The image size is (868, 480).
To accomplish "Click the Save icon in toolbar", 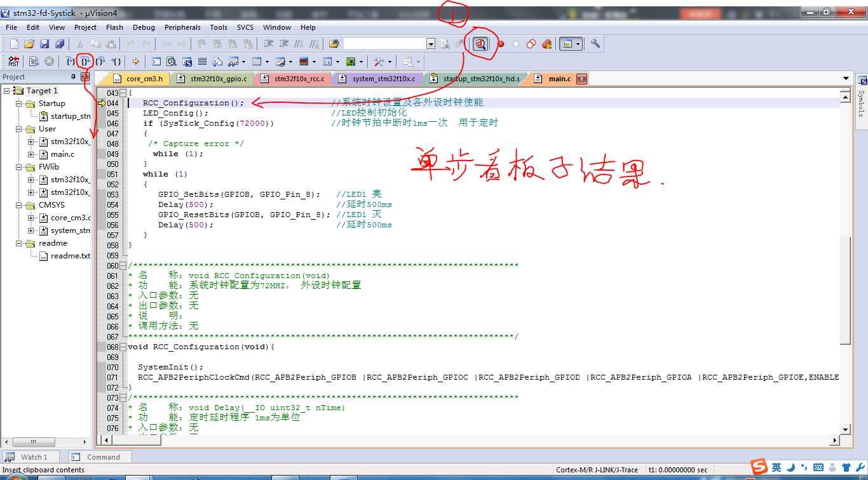I will pos(44,44).
